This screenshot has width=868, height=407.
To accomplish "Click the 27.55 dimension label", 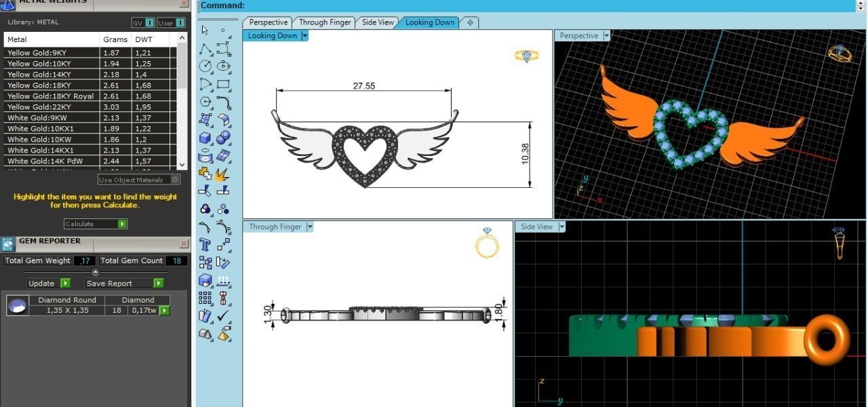I will (364, 85).
